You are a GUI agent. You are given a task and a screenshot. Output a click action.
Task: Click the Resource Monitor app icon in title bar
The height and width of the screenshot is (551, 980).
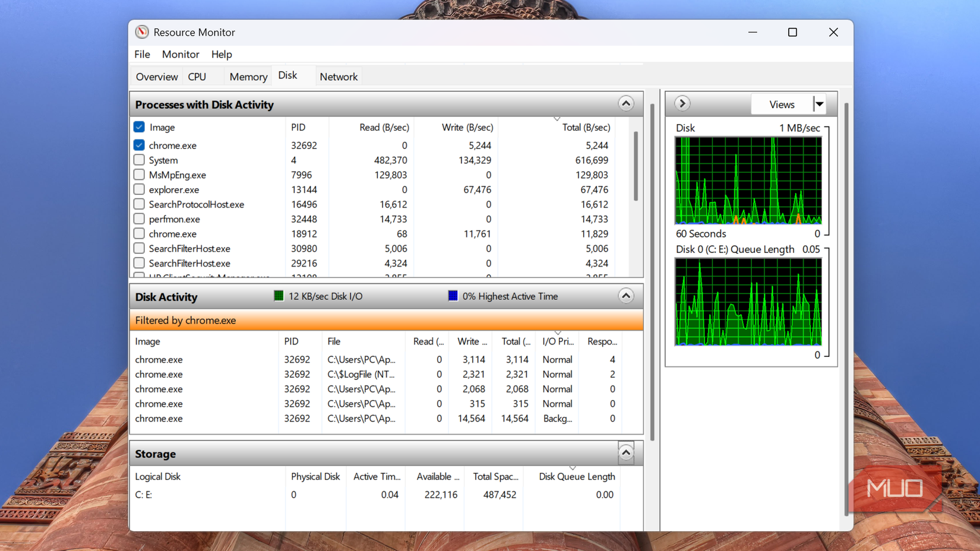point(141,32)
